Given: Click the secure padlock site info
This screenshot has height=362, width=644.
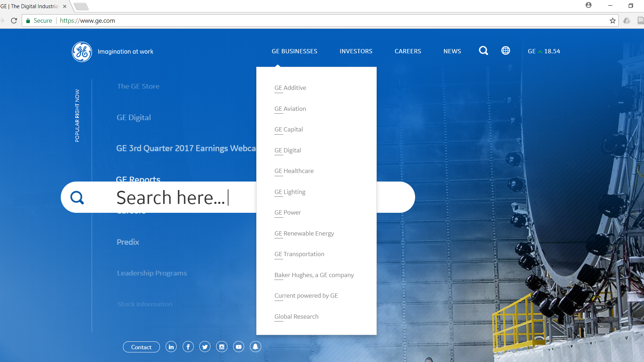Looking at the screenshot, I should [x=39, y=21].
